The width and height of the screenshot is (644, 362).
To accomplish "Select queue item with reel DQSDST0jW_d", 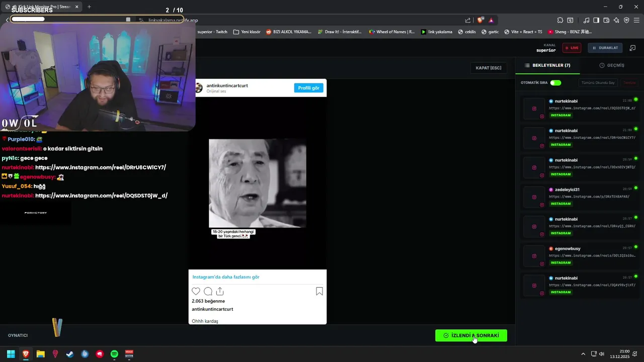I will (x=581, y=108).
